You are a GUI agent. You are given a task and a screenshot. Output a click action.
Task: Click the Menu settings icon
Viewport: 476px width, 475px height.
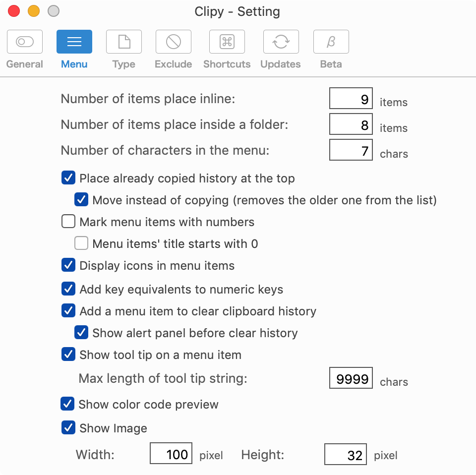[x=74, y=42]
